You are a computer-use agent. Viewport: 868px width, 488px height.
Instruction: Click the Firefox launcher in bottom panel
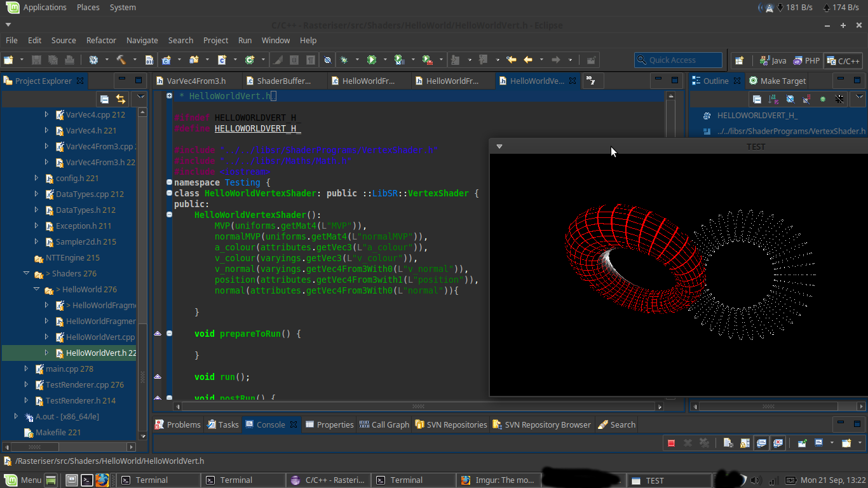[102, 480]
